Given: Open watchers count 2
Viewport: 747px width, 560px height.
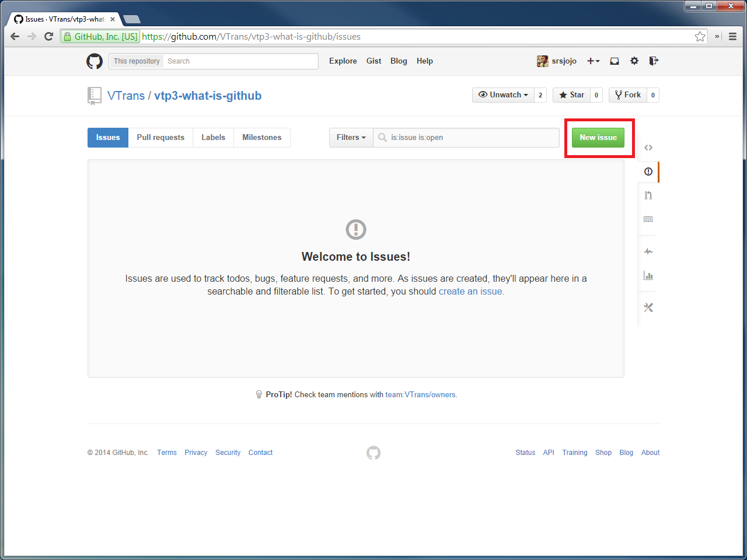Looking at the screenshot, I should click(x=540, y=95).
